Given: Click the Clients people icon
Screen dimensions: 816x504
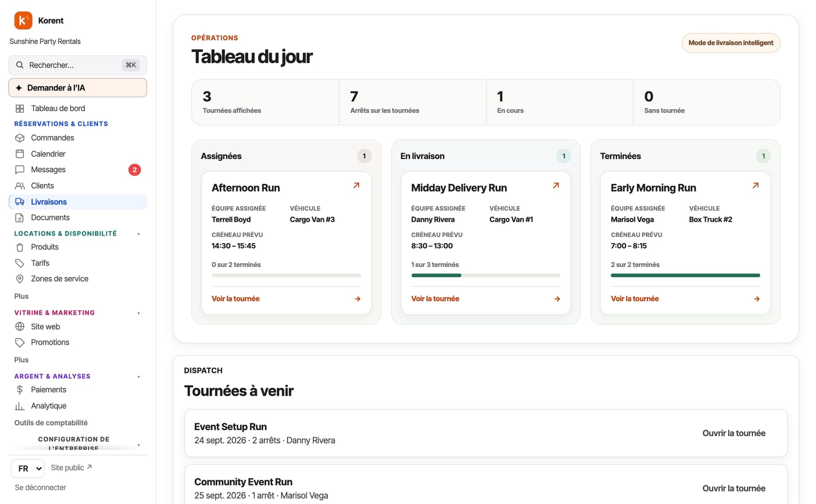Looking at the screenshot, I should coord(20,186).
